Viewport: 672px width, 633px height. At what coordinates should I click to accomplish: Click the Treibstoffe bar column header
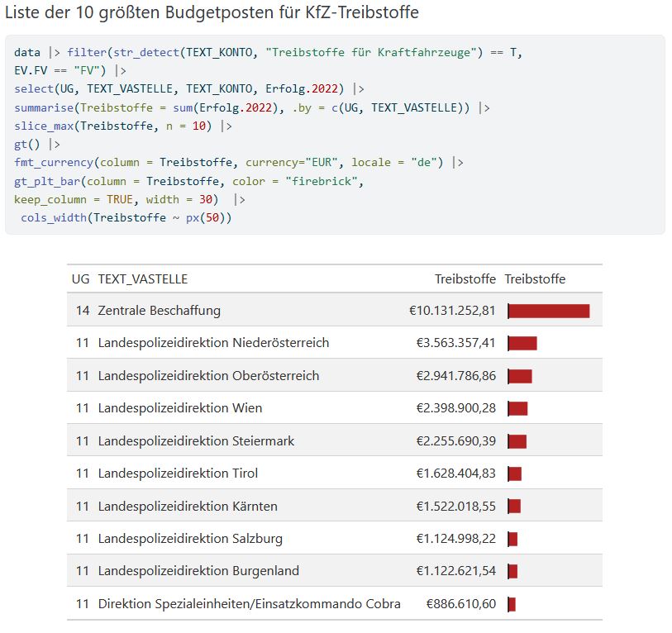[535, 279]
